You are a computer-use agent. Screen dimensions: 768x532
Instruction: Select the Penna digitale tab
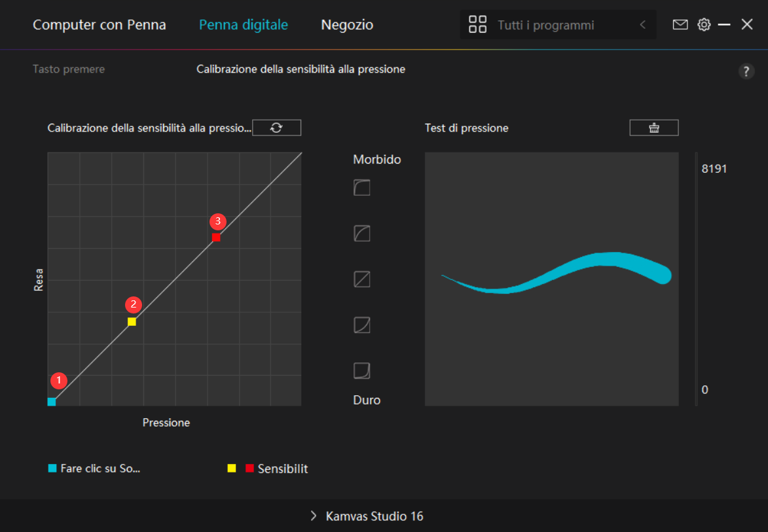click(x=244, y=25)
